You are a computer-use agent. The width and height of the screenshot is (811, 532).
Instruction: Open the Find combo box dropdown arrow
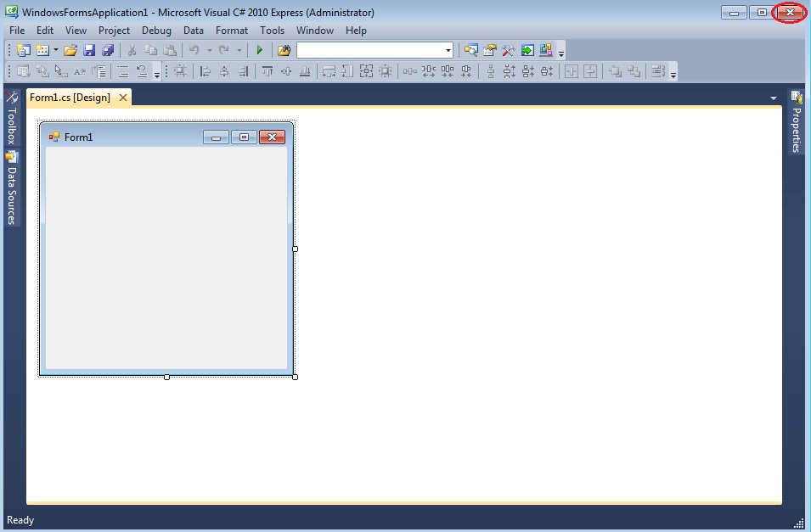point(448,50)
